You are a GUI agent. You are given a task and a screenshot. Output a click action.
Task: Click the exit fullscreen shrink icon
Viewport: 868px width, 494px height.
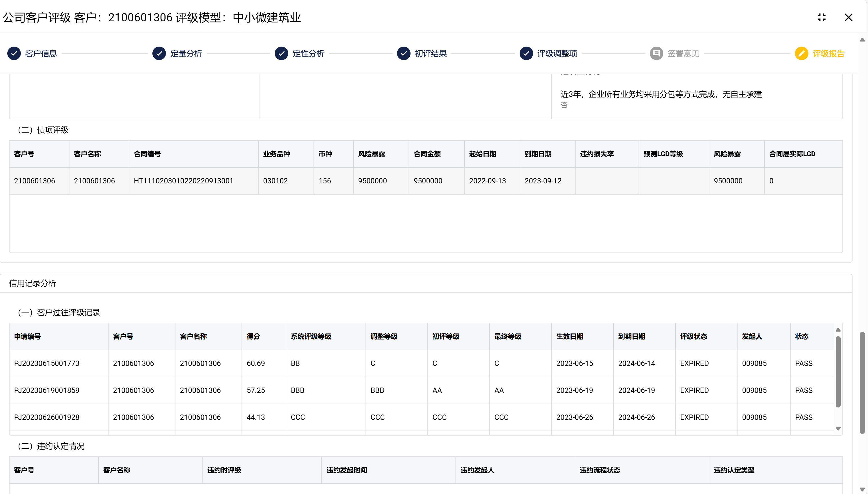[821, 18]
